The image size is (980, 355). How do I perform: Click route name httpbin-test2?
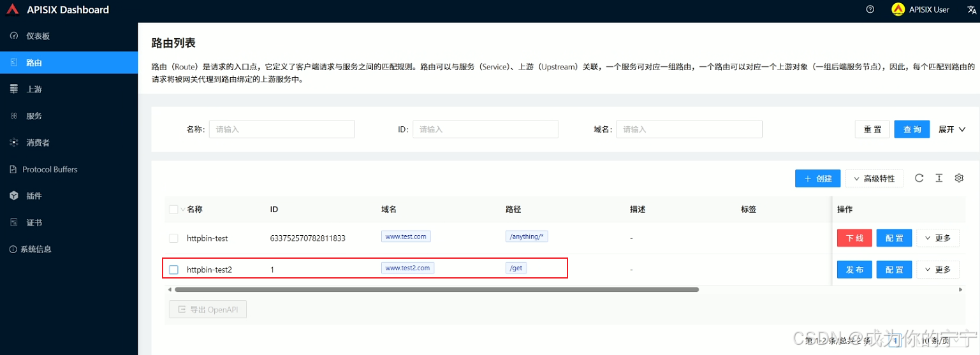209,270
